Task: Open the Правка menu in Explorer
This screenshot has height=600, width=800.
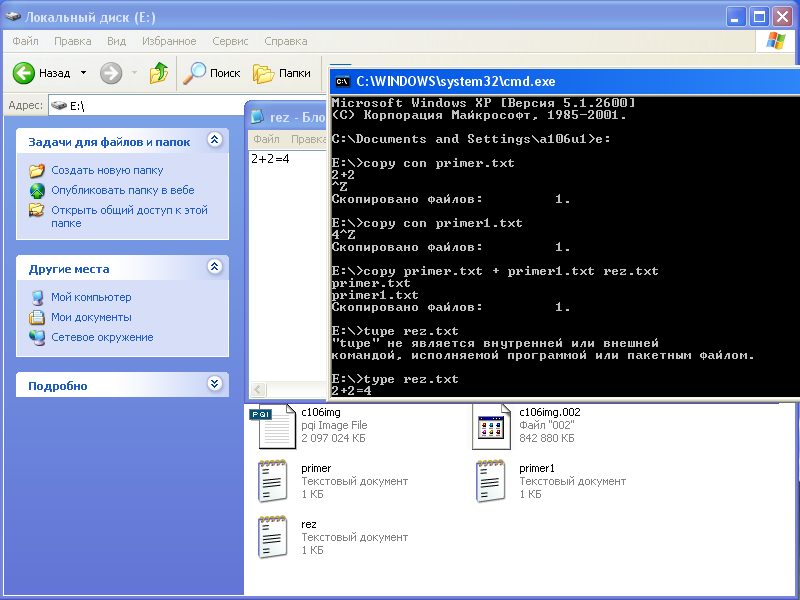Action: coord(72,41)
